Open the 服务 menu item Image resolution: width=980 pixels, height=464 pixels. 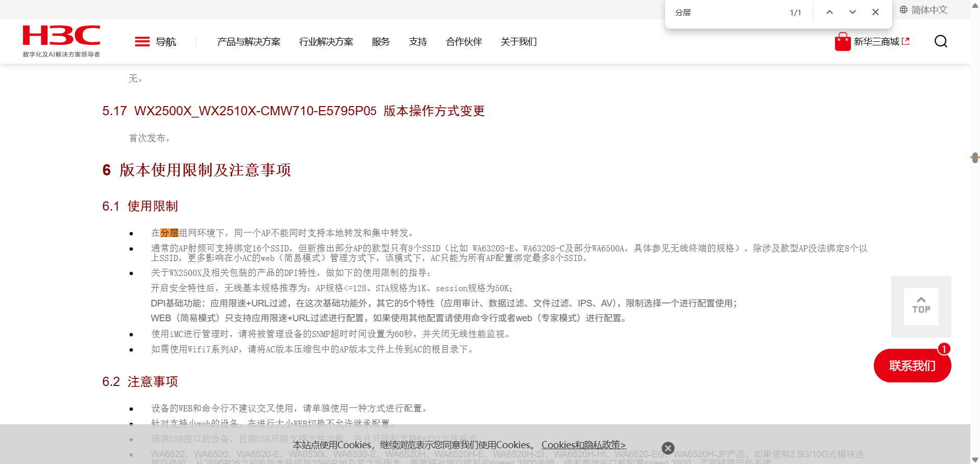pos(380,42)
